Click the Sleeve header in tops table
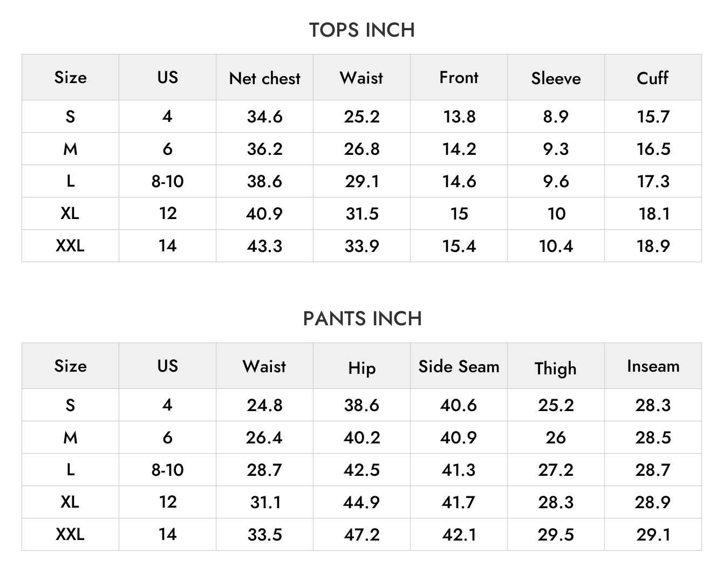The image size is (723, 588). click(556, 78)
